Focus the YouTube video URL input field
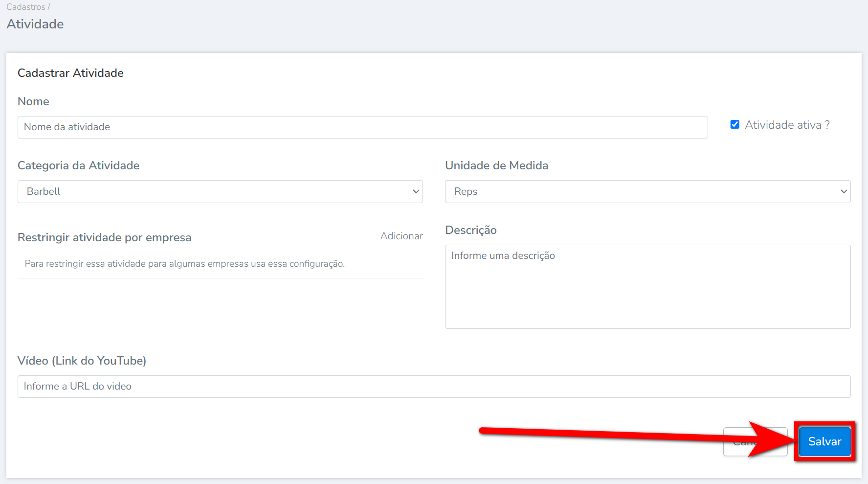 434,387
